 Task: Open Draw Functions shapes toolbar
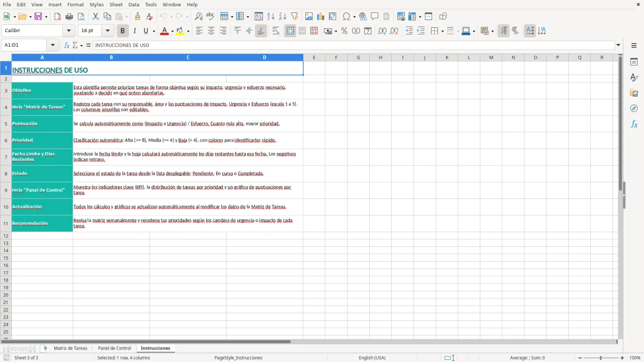443,17
